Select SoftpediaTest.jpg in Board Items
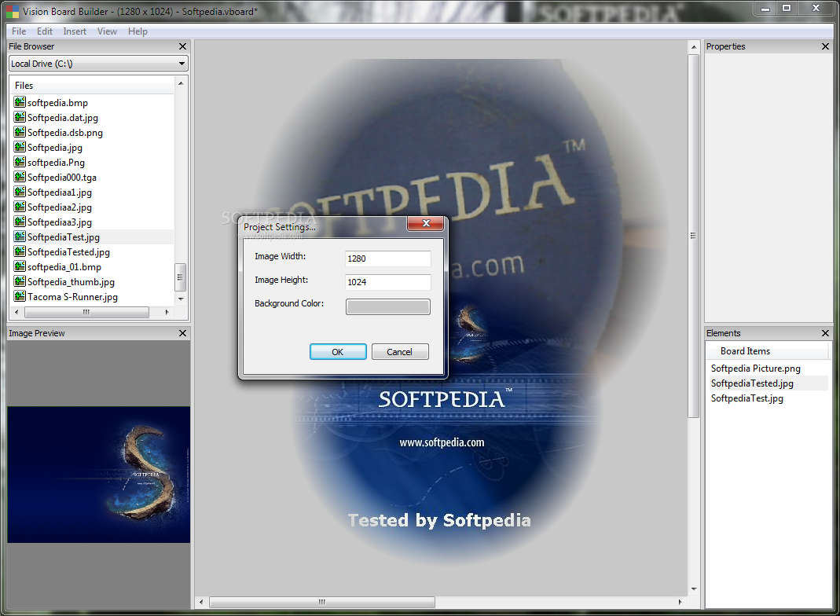This screenshot has width=840, height=616. point(746,398)
